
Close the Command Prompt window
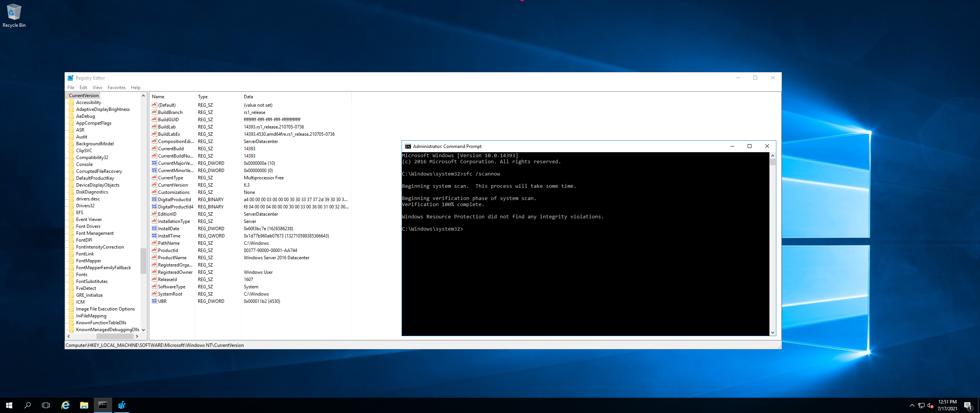click(767, 146)
